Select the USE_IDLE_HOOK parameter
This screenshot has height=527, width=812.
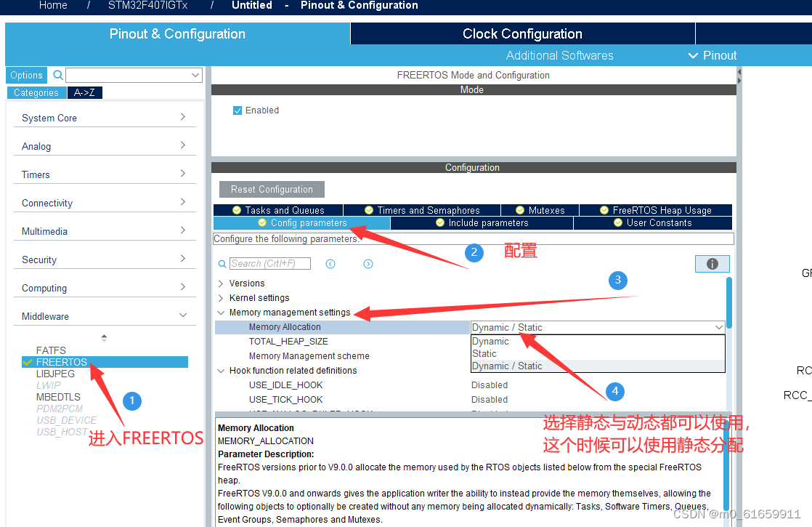(x=286, y=385)
